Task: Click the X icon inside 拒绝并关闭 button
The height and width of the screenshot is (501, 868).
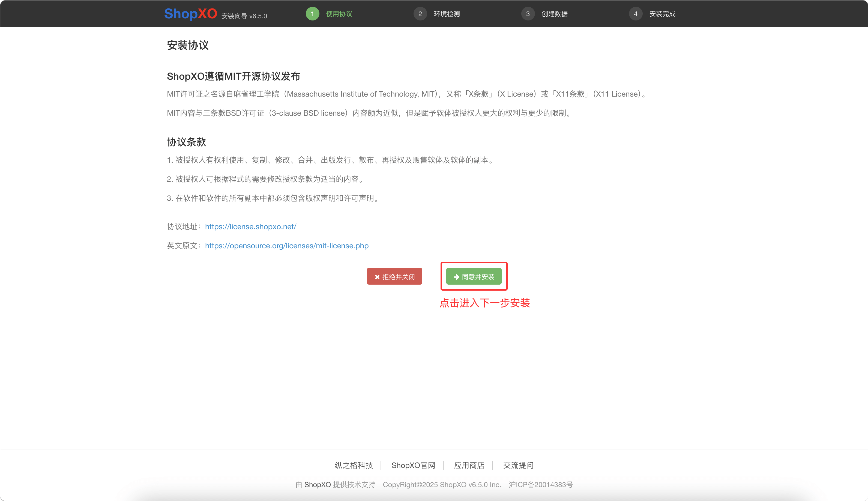Action: [377, 276]
